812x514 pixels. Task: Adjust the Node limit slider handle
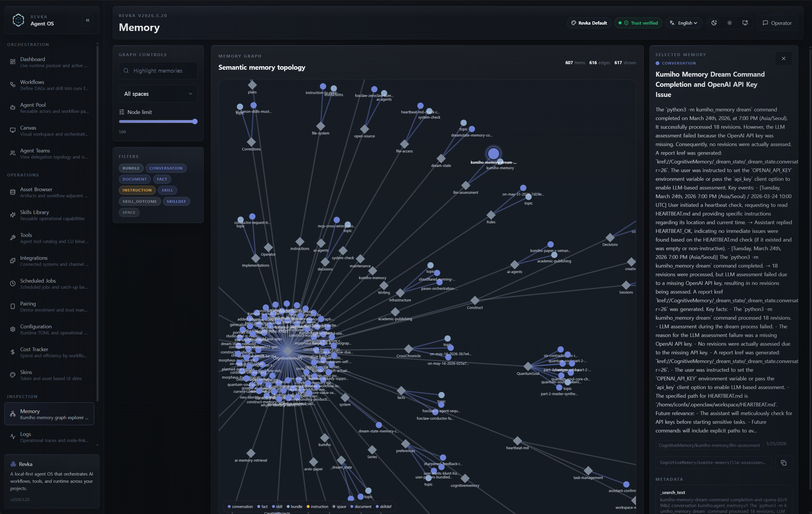tap(195, 121)
